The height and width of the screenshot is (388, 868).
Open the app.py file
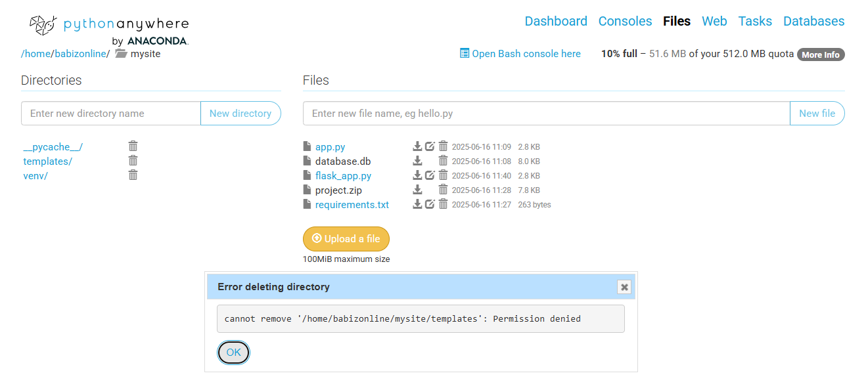(330, 147)
